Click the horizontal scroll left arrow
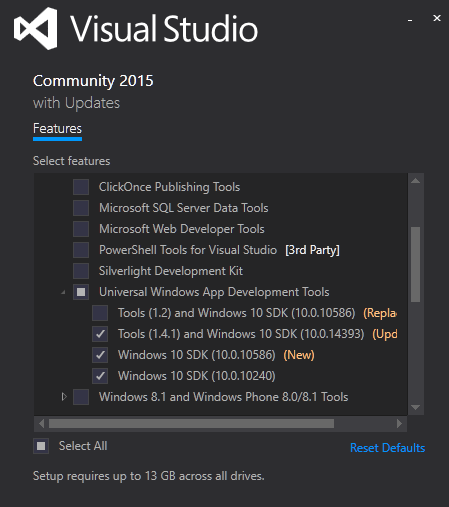This screenshot has width=449, height=507. 41,424
